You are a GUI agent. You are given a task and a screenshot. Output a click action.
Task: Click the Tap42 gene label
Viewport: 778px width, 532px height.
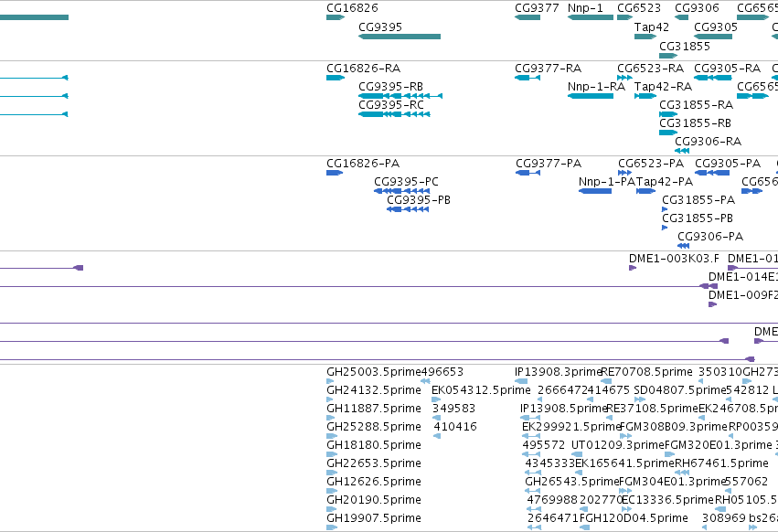click(x=652, y=27)
